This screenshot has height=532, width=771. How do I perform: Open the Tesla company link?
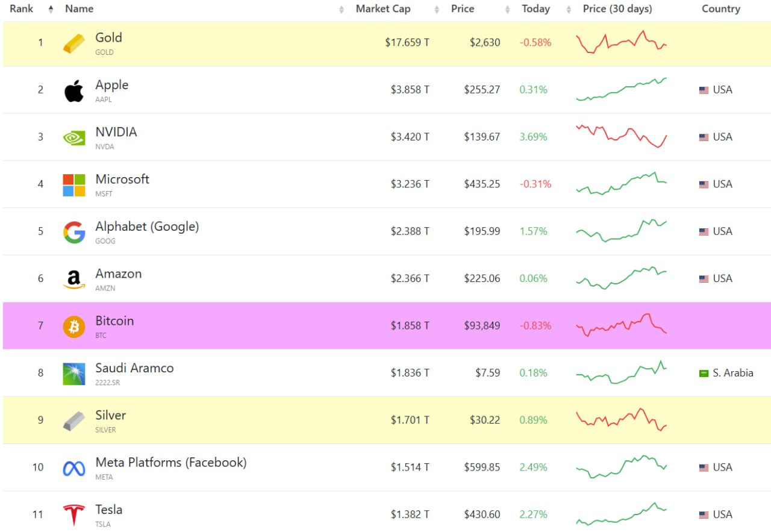coord(109,510)
